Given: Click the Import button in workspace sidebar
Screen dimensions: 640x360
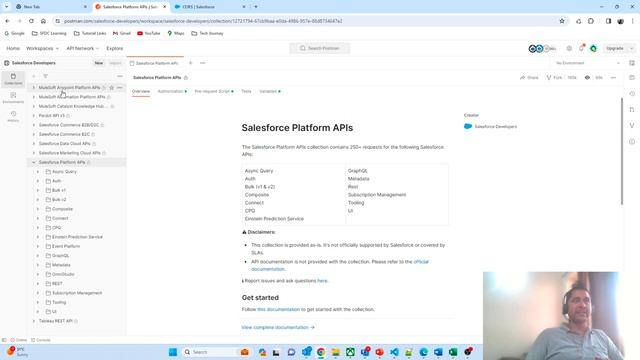Looking at the screenshot, I should pos(116,63).
